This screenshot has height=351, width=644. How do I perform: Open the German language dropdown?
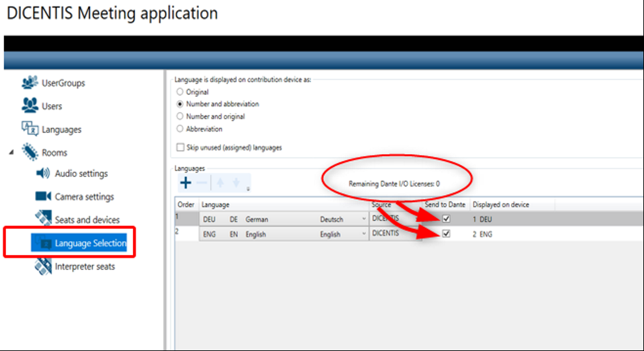(x=363, y=220)
